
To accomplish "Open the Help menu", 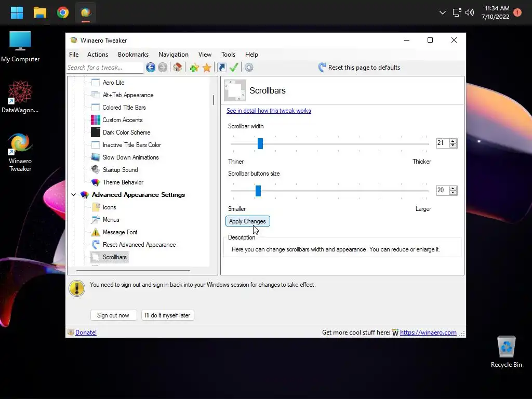I will pyautogui.click(x=251, y=54).
